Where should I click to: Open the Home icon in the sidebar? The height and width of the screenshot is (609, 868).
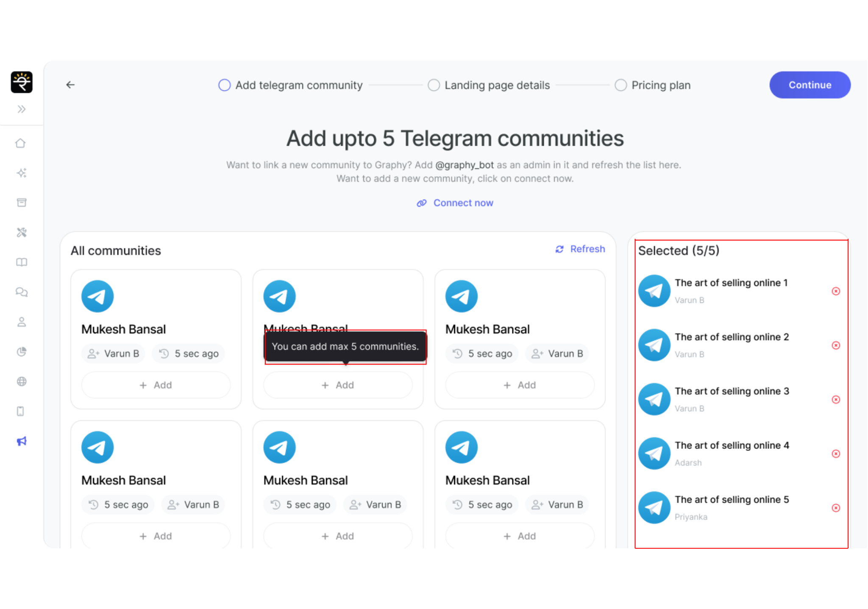click(21, 143)
